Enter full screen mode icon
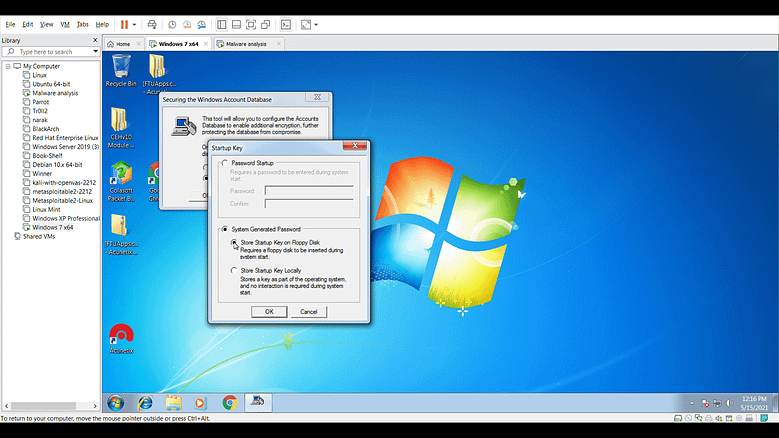Viewport: 779px width, 438px height. (x=251, y=24)
